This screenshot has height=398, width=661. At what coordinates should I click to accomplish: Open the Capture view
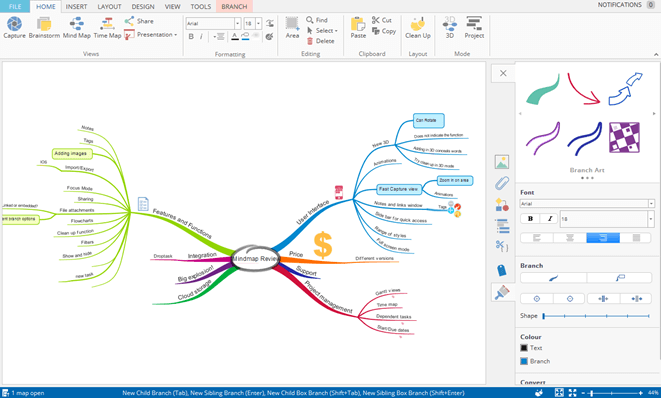[14, 27]
